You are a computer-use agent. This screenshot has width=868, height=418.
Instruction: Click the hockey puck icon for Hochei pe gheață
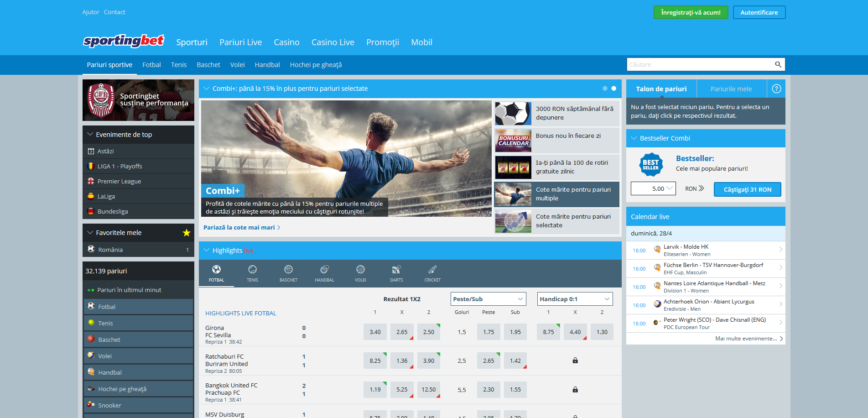pyautogui.click(x=91, y=389)
